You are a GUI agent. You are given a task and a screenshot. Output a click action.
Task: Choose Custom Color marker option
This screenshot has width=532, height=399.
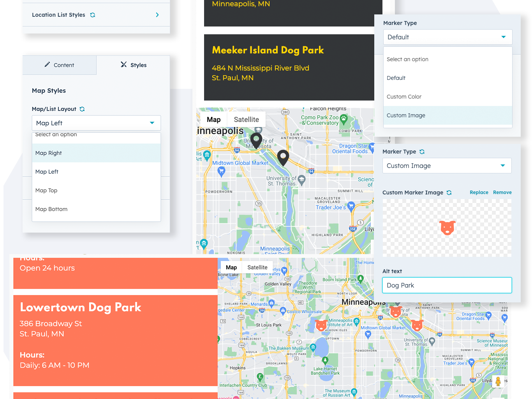pos(404,97)
